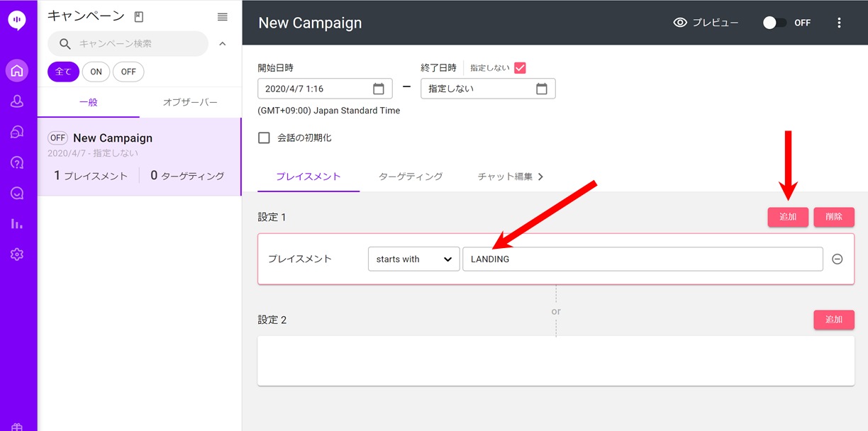Screen dimensions: 868x431
Task: Click the start date field 2020/4/7 1:16
Action: (325, 89)
